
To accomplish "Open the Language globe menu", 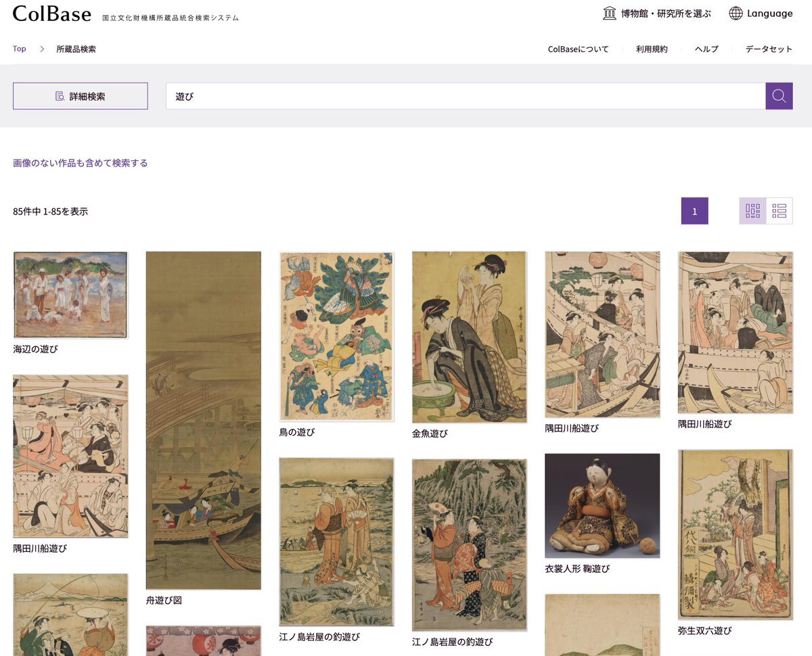I will (761, 14).
